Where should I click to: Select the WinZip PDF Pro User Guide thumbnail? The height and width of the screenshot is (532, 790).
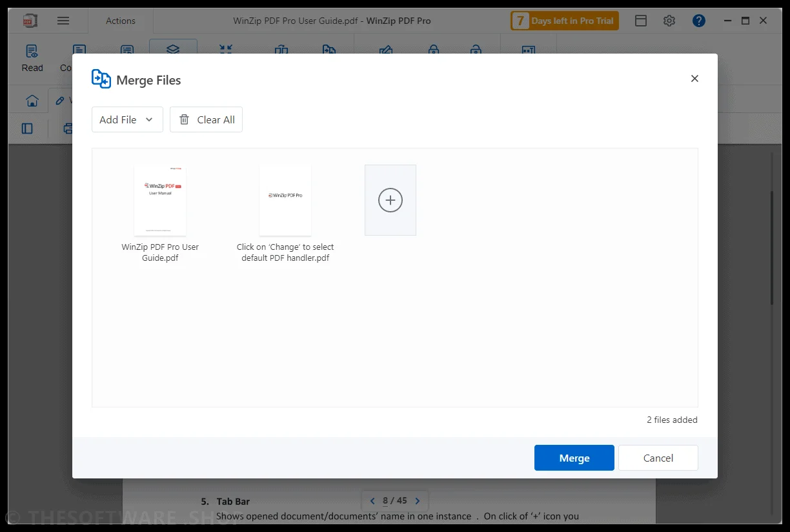(160, 200)
